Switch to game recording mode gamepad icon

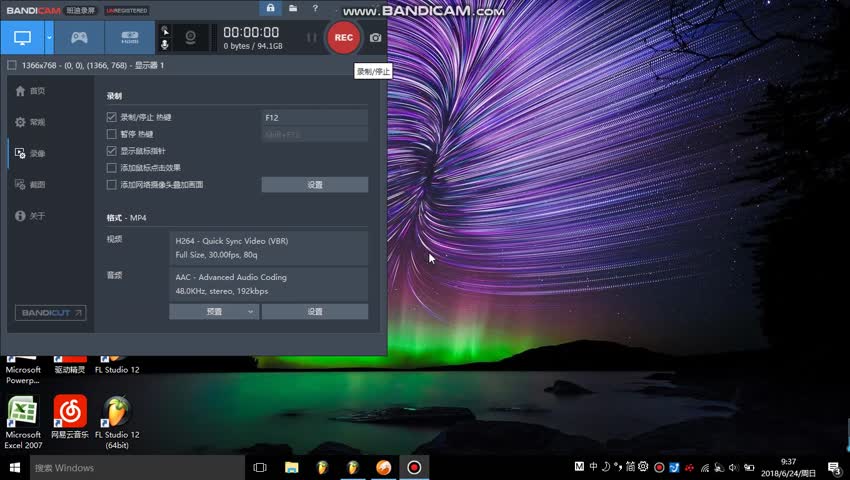[79, 37]
